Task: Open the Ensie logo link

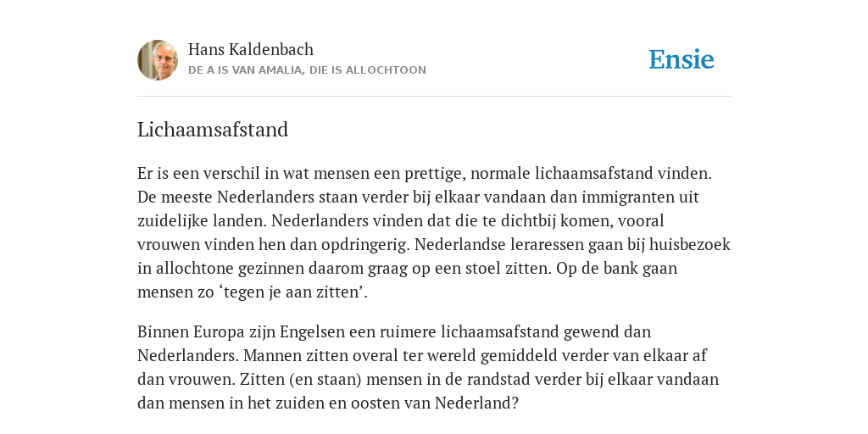Action: (682, 59)
